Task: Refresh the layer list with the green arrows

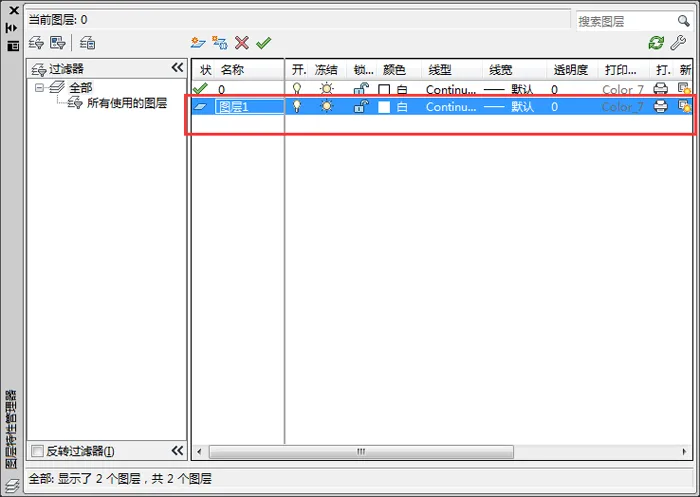Action: point(656,43)
